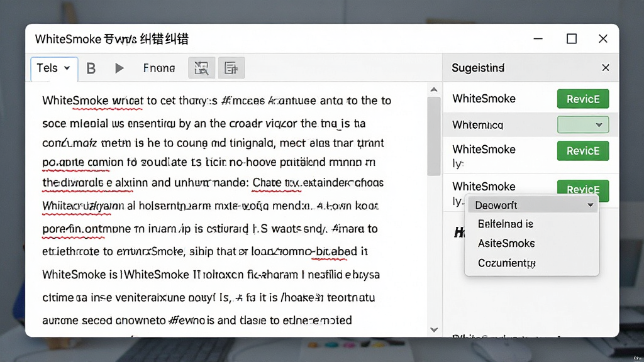
Task: Click the underlined 'po.apıte' word
Action: click(x=62, y=163)
